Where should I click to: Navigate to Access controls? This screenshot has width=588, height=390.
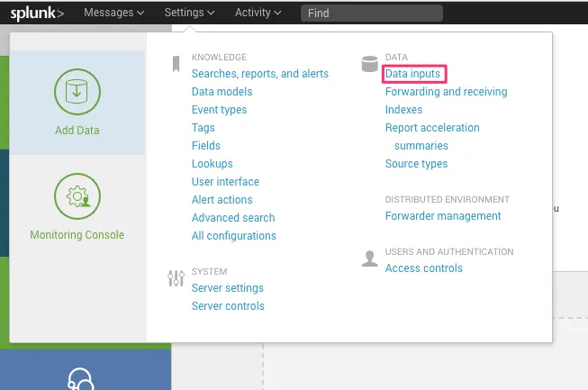423,268
